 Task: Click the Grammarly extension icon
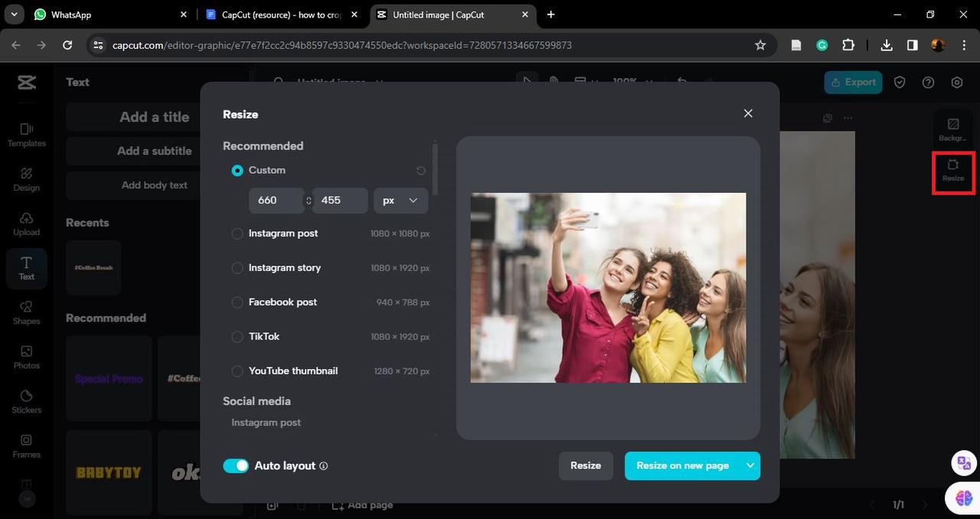(x=822, y=45)
